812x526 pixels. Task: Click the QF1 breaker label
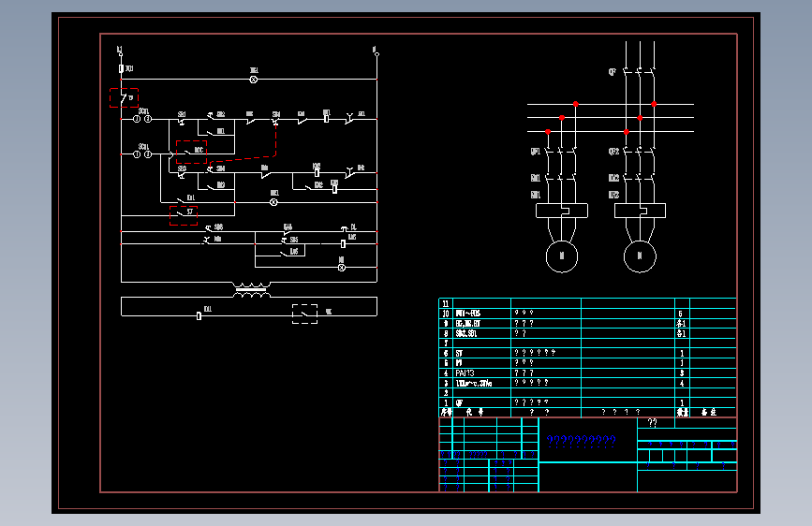click(x=536, y=152)
